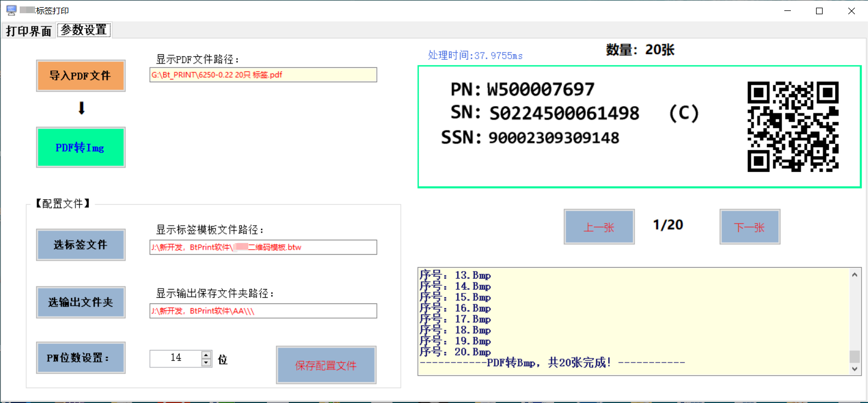Click the PDF转Bmp completion message line
This screenshot has width=868, height=403.
tap(552, 362)
